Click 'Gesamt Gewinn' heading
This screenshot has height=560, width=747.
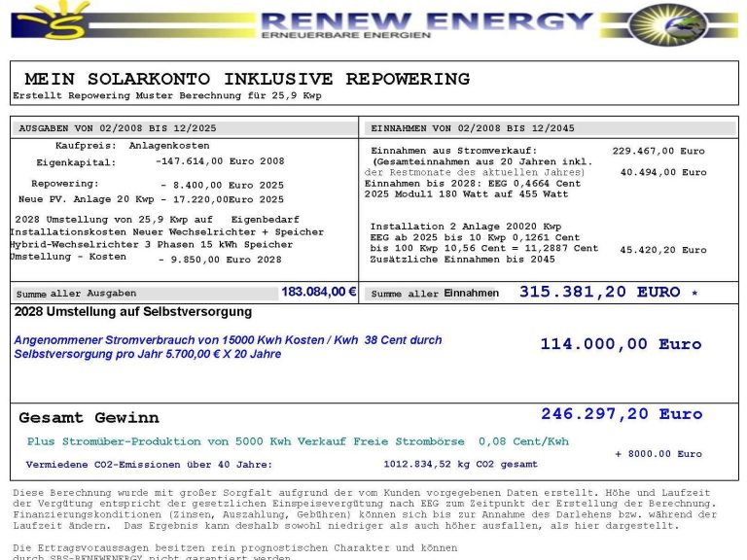pos(89,418)
